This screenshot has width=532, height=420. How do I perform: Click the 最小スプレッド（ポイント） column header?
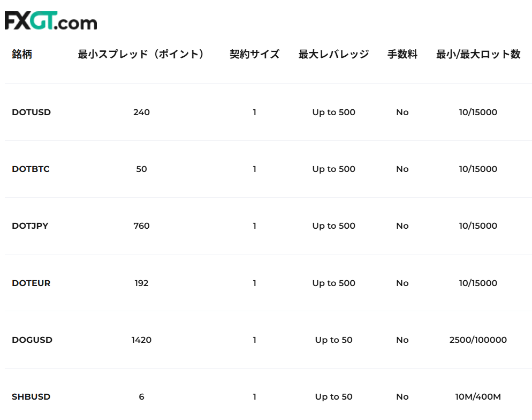[x=141, y=54]
